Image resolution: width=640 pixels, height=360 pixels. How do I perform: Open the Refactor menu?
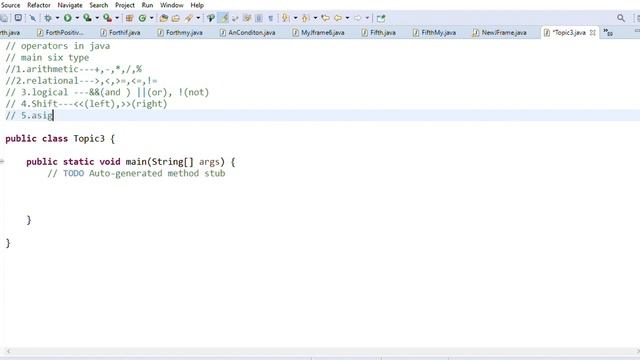pyautogui.click(x=39, y=5)
